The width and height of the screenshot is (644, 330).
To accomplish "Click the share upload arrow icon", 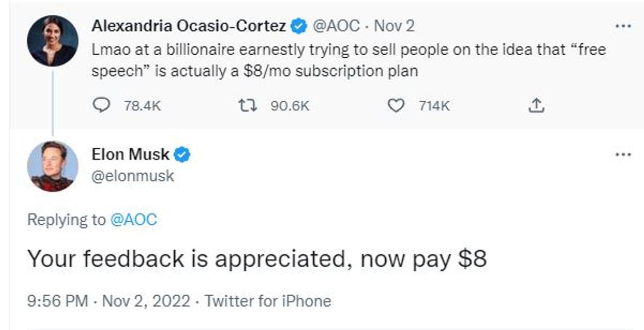I will pos(535,106).
